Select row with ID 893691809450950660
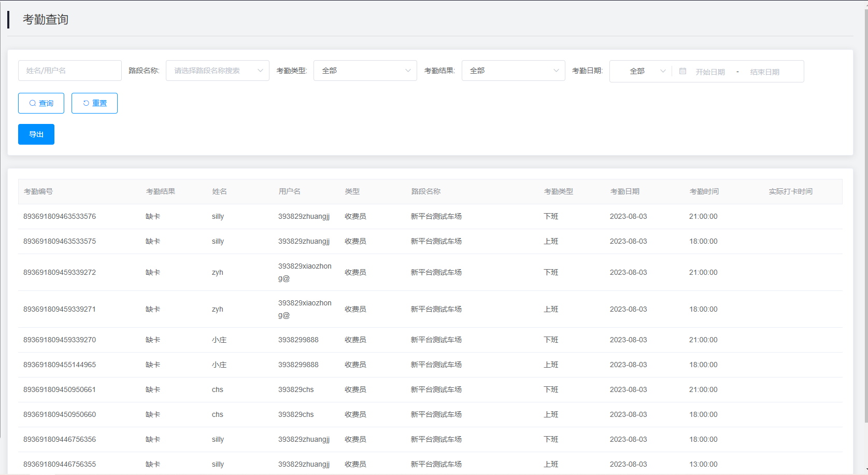868x475 pixels. coord(60,414)
